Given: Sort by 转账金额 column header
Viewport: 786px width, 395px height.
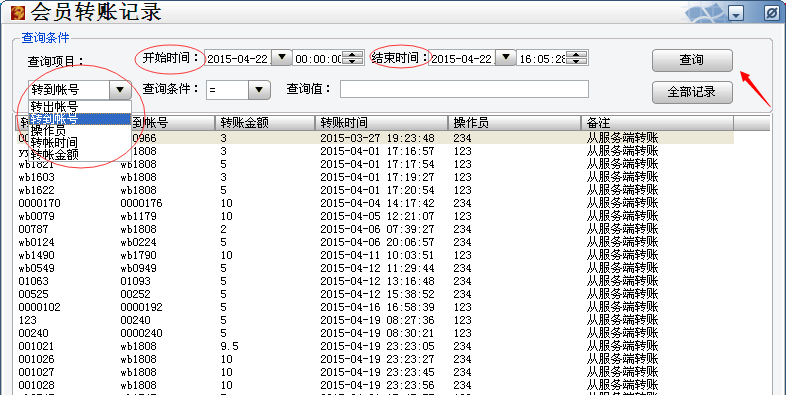Looking at the screenshot, I should coord(265,123).
